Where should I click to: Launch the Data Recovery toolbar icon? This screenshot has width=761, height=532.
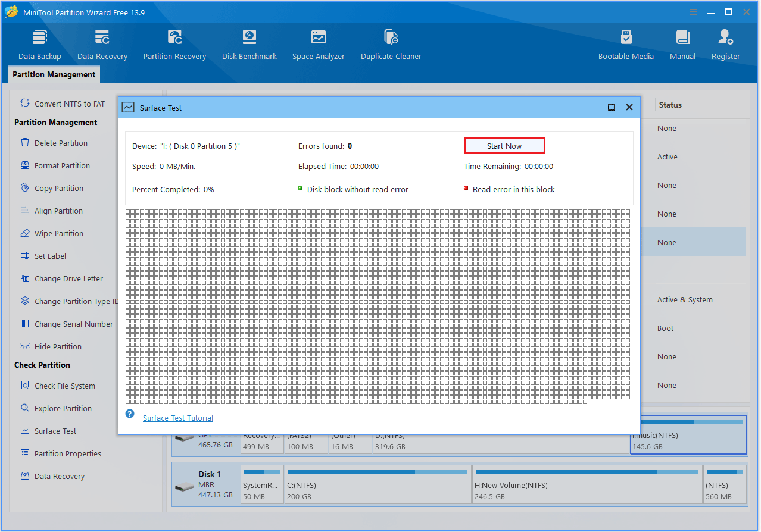[102, 45]
